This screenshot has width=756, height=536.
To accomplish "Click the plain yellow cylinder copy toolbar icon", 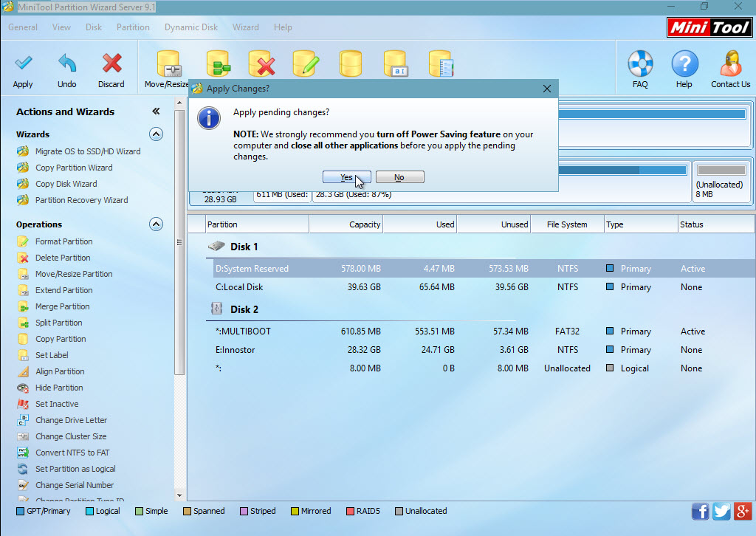I will (x=351, y=63).
